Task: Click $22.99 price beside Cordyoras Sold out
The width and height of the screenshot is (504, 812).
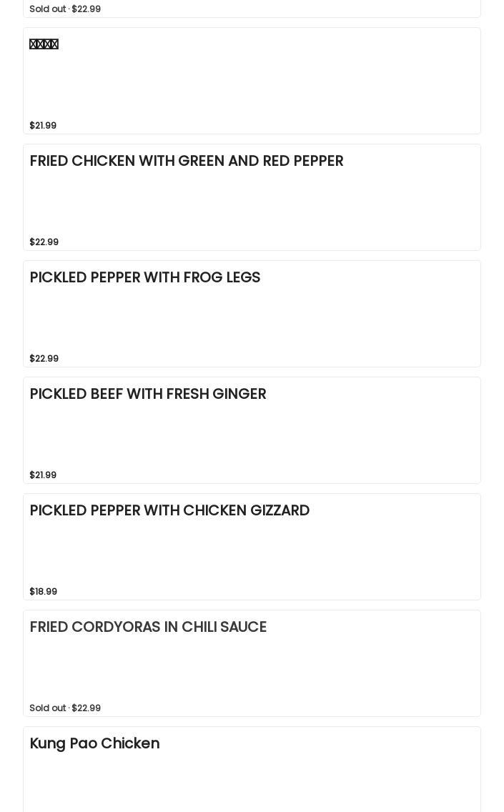Action: (x=86, y=708)
